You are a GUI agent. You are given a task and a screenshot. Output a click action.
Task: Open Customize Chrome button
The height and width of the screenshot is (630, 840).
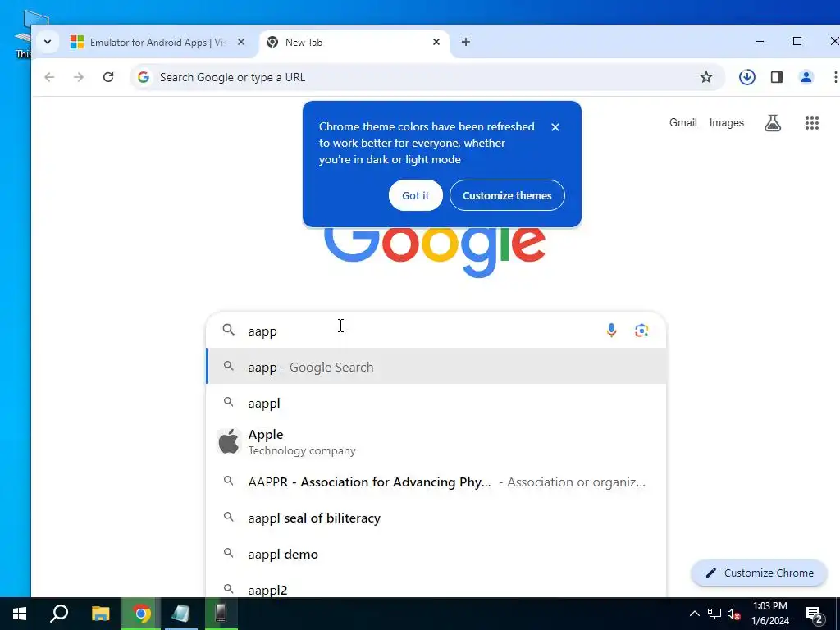click(759, 573)
